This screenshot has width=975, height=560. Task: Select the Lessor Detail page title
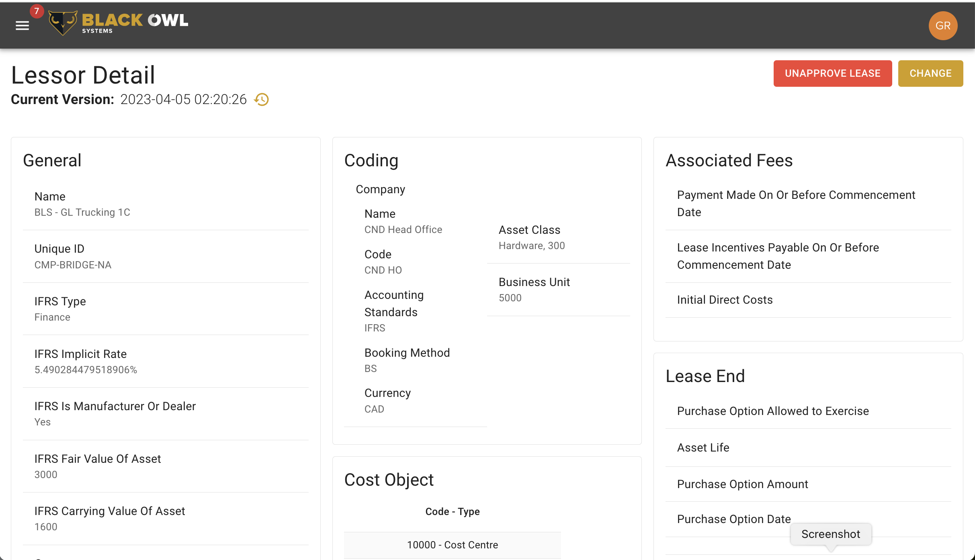click(x=83, y=75)
